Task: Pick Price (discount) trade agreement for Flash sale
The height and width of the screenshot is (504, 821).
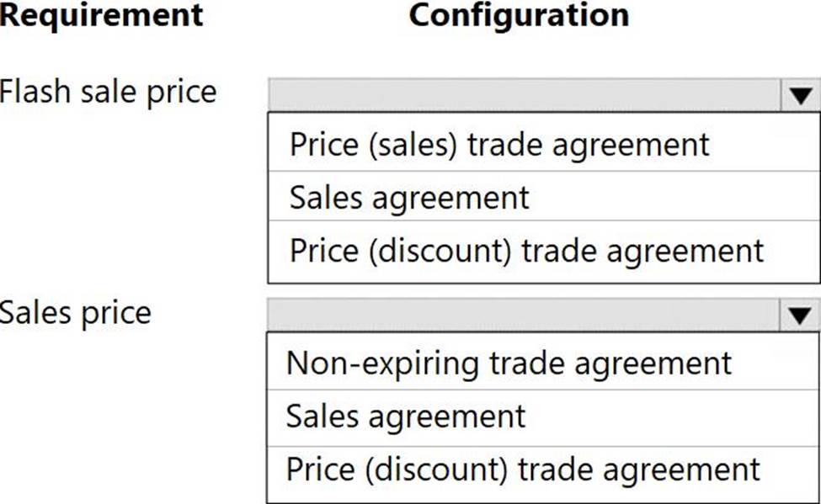Action: (x=526, y=251)
